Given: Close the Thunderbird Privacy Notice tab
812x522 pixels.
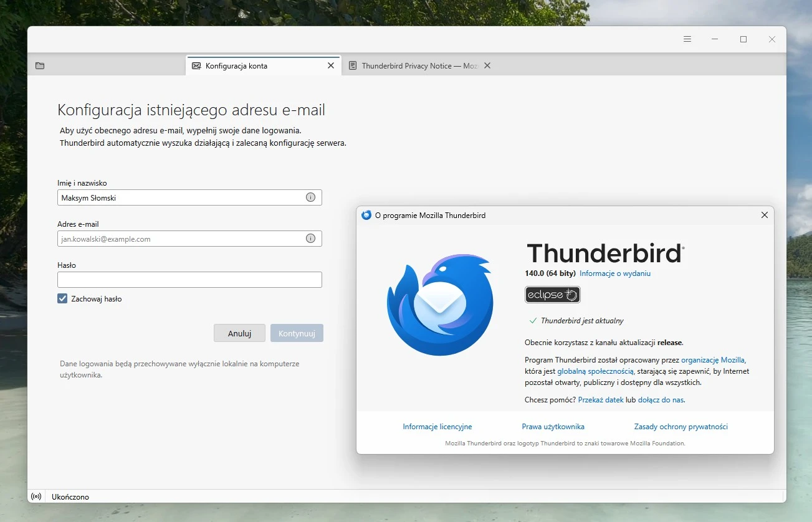Looking at the screenshot, I should click(487, 65).
